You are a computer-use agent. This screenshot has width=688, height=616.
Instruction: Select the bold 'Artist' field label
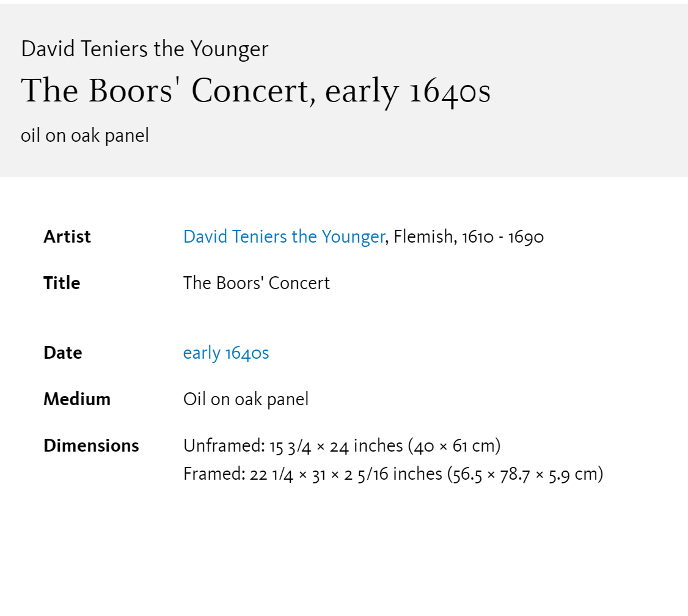pos(67,237)
